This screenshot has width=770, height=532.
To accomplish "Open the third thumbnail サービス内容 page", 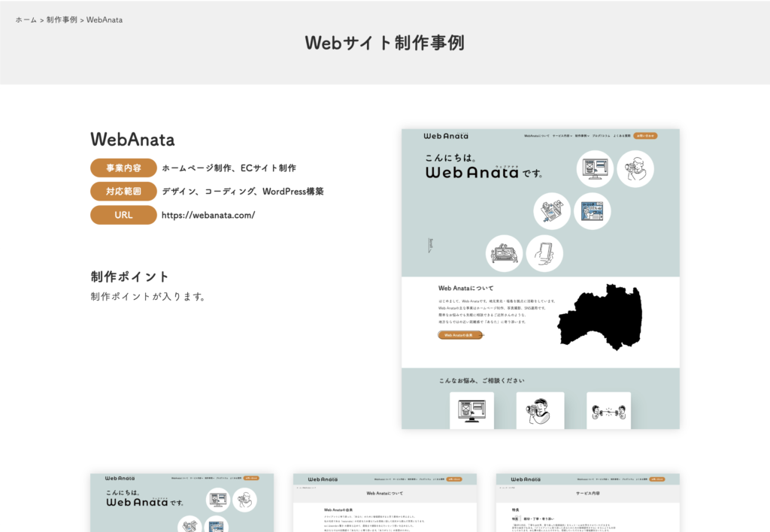I will 588,503.
